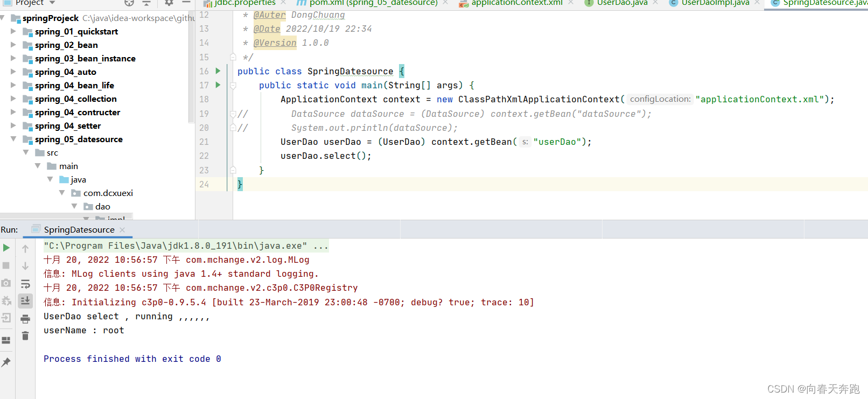The image size is (868, 399).
Task: Click userDao.select() call on line 22
Action: [326, 156]
